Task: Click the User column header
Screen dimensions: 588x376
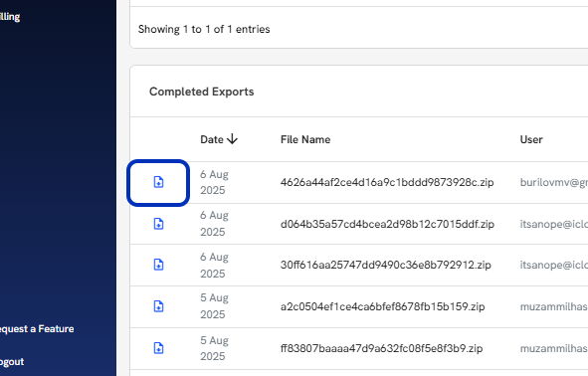Action: click(x=531, y=139)
